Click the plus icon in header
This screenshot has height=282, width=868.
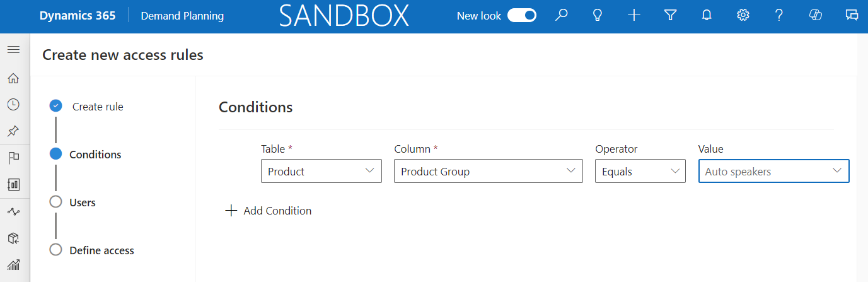click(634, 16)
